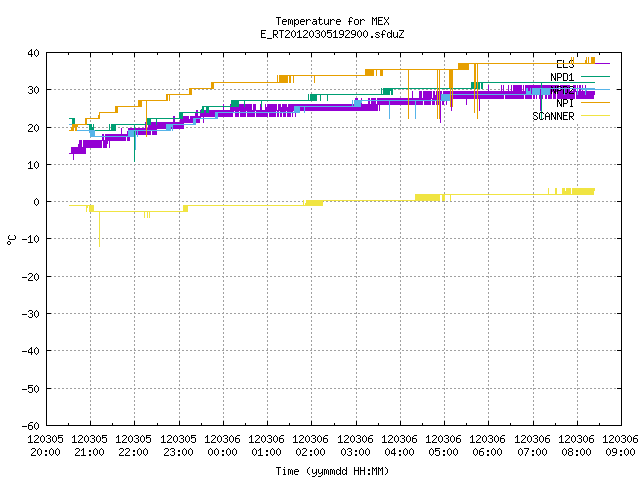This screenshot has width=640, height=480.
Task: Click the y-axis value -40
Action: [31, 351]
